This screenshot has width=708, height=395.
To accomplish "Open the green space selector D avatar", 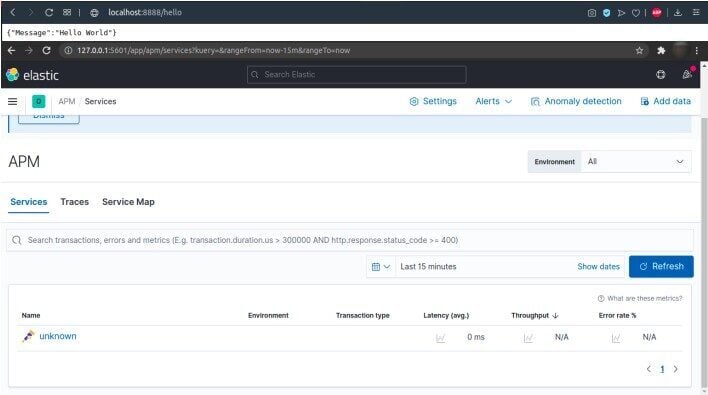I will (x=39, y=102).
